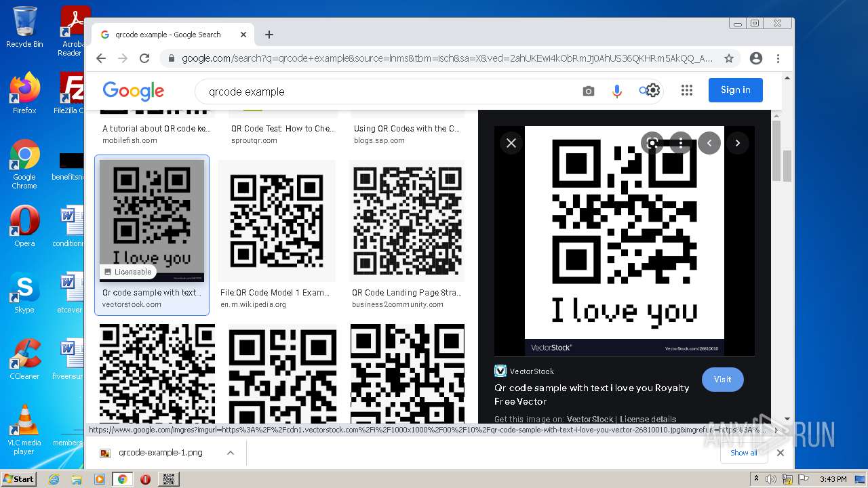Viewport: 868px width, 488px height.
Task: Open CCleaner desktop shortcut
Action: tap(24, 359)
